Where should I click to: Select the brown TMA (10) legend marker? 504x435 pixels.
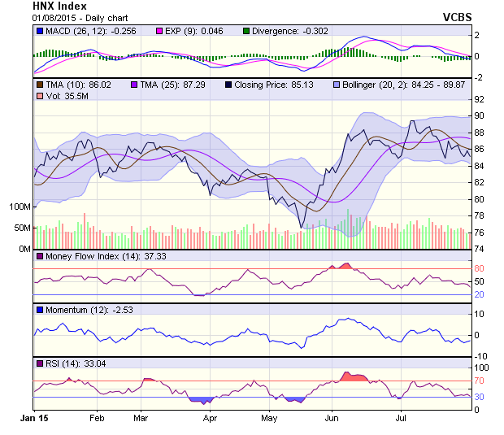click(39, 84)
